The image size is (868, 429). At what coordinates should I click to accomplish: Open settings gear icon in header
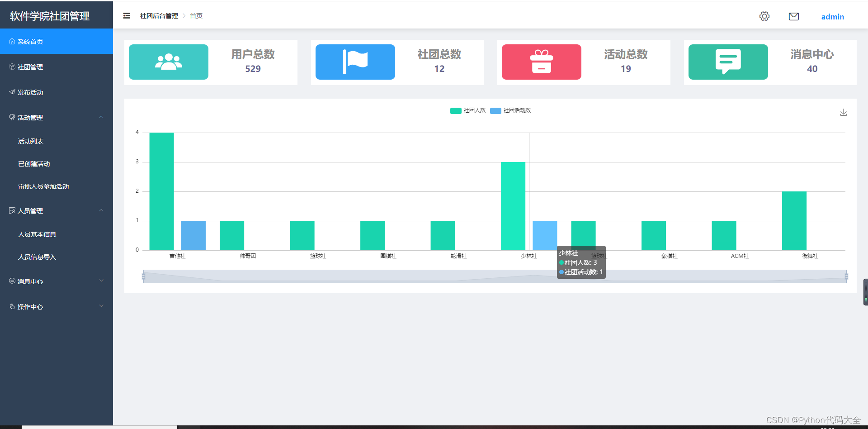pyautogui.click(x=764, y=16)
